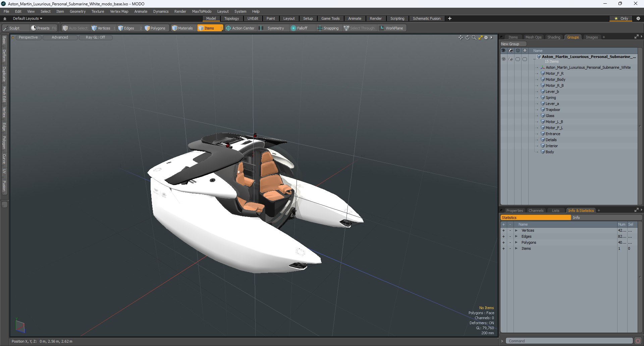Click the Add (+) icon for Vertices statistics
The width and height of the screenshot is (644, 346).
point(503,230)
